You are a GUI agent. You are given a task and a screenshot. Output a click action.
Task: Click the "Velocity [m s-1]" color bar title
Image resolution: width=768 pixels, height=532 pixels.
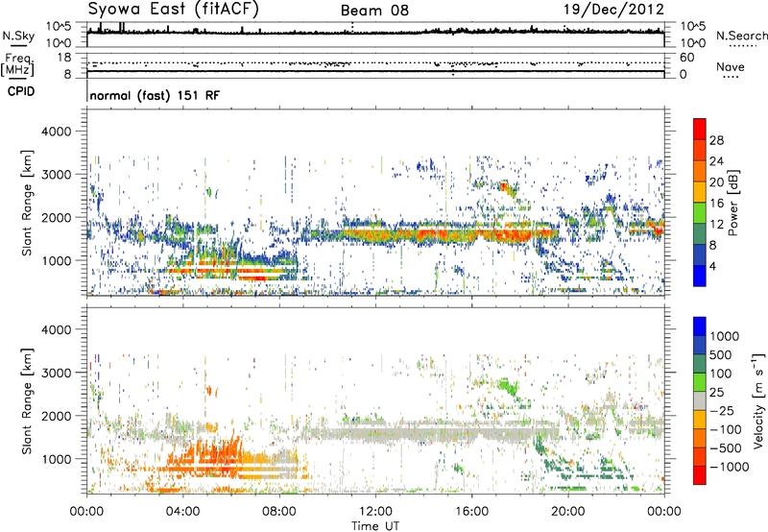759,400
